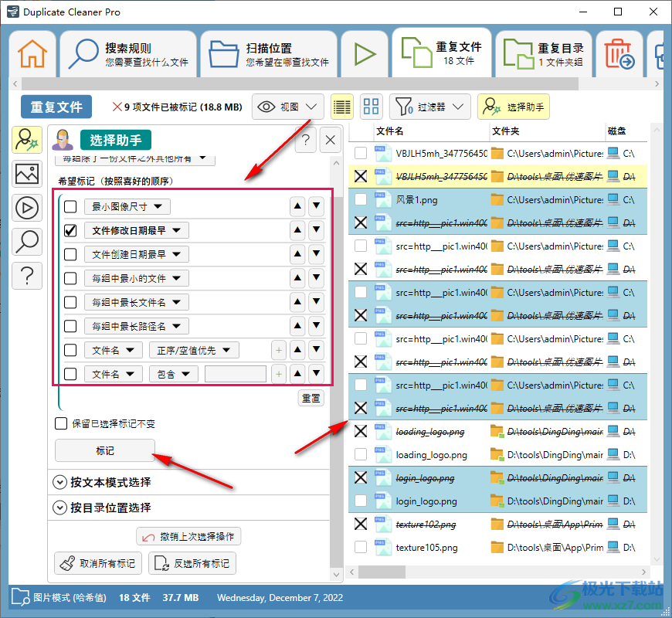Open 最小图像尺寸 dropdown
The height and width of the screenshot is (618, 672).
click(x=127, y=206)
